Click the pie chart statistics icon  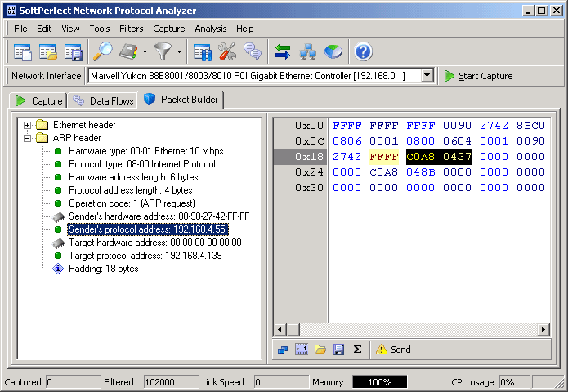[x=333, y=51]
